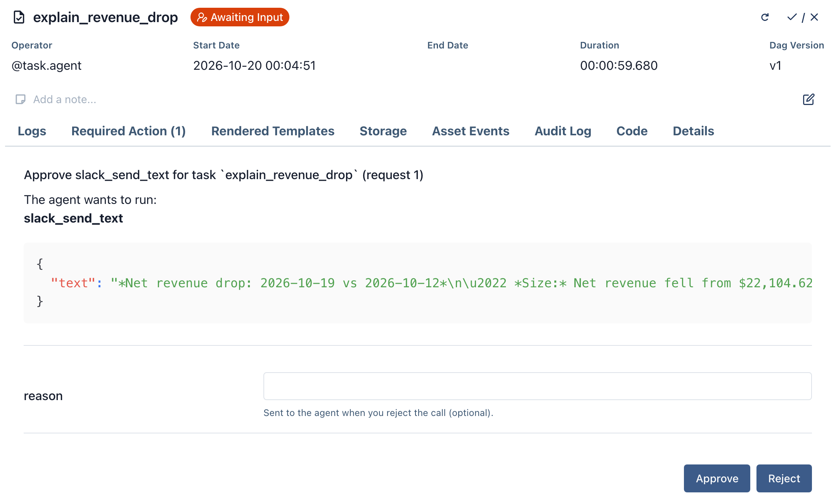Click the Add a note placeholder text
This screenshot has width=836, height=504.
(x=65, y=100)
